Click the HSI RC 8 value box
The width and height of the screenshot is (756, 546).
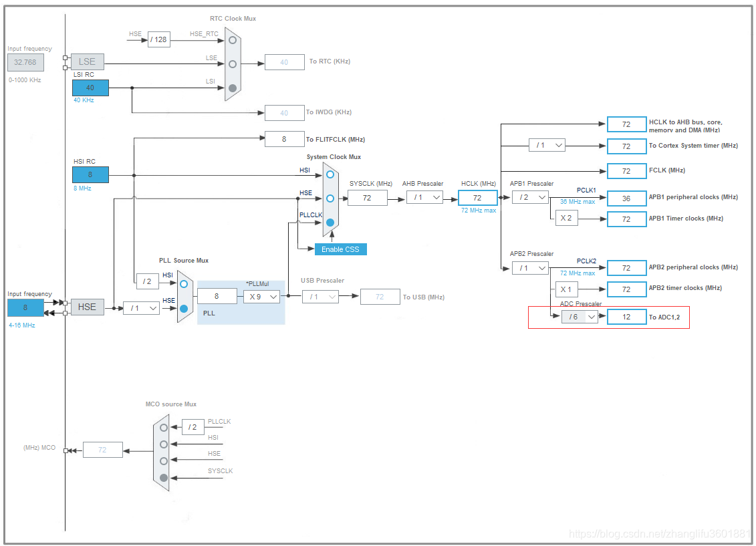tap(90, 174)
